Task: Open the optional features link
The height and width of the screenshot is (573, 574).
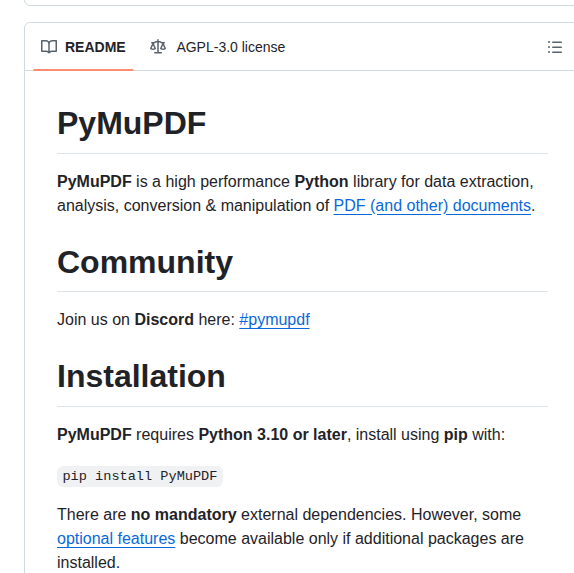Action: pos(116,539)
